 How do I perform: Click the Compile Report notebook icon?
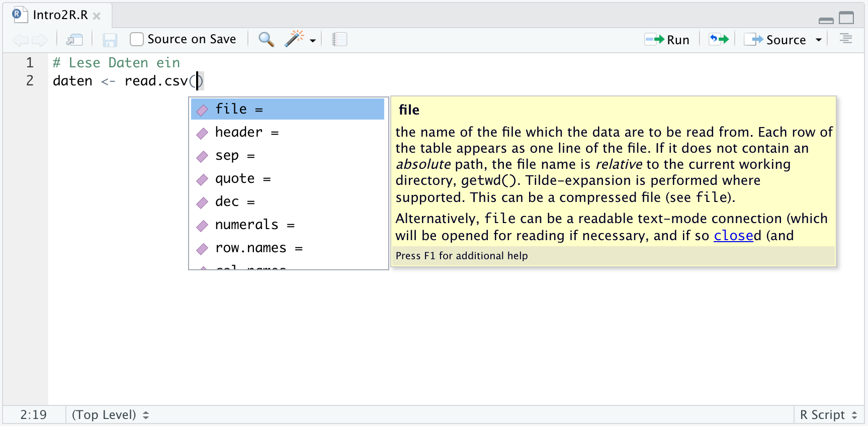340,39
